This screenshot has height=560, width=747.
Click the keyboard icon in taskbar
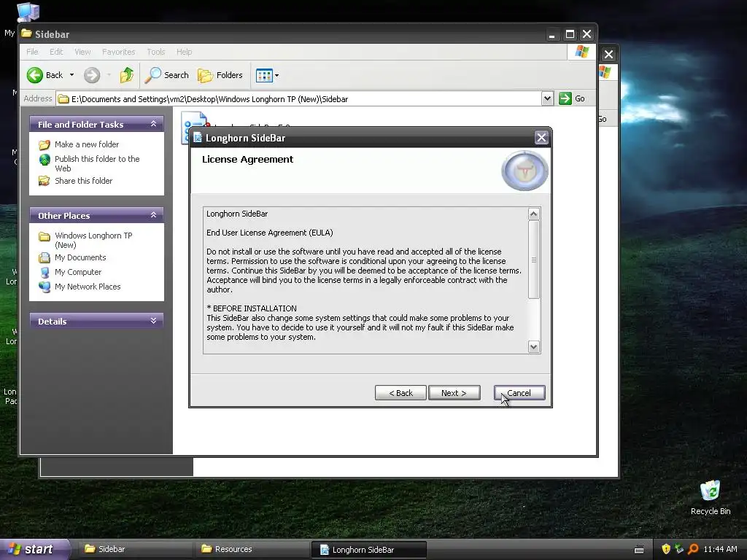(x=639, y=550)
